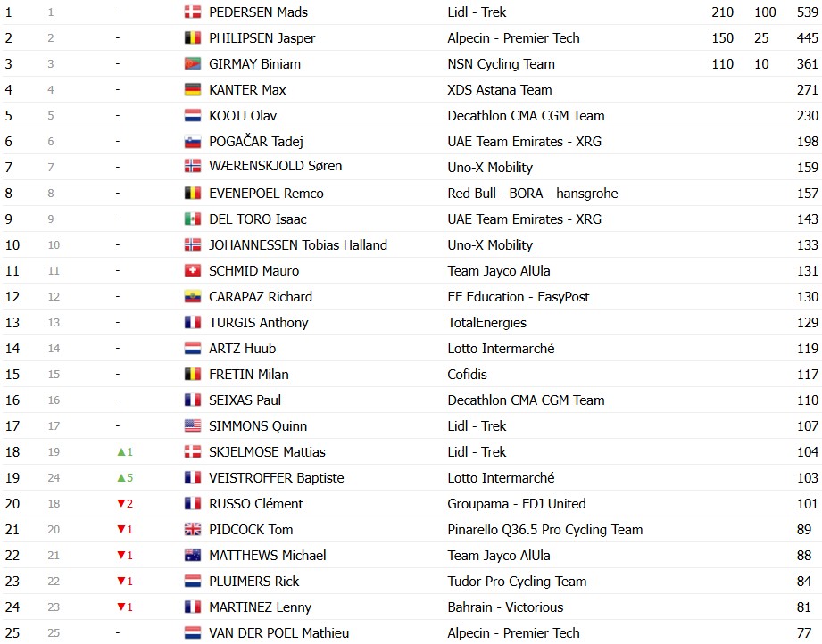Open Red Bull - BORA - hansgrohe team
Image resolution: width=822 pixels, height=644 pixels.
(x=533, y=194)
